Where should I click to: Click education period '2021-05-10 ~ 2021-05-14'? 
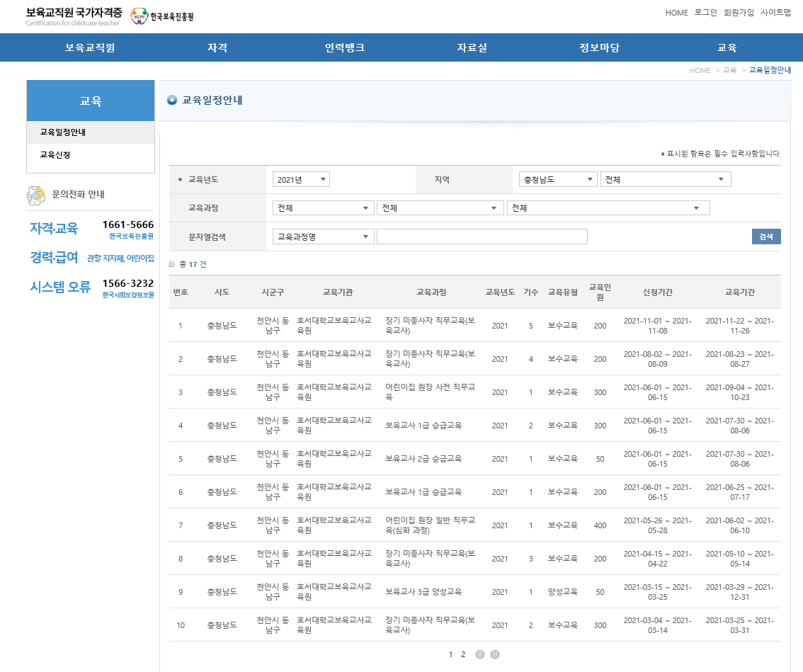click(739, 559)
